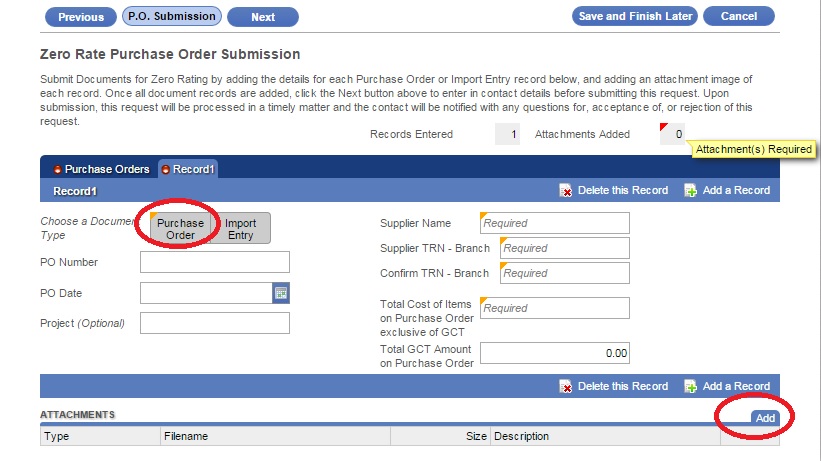Add an attachment with the Add button

(765, 418)
